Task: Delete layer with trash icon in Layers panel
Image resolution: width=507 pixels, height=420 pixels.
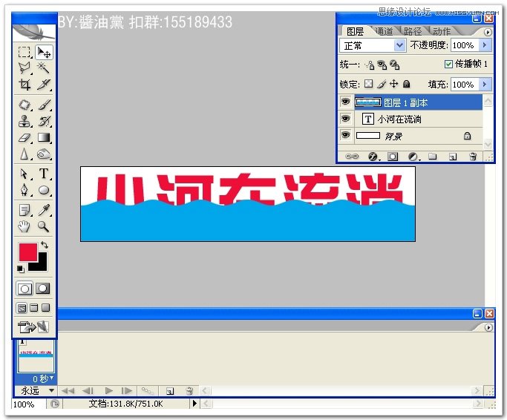Action: [x=473, y=157]
